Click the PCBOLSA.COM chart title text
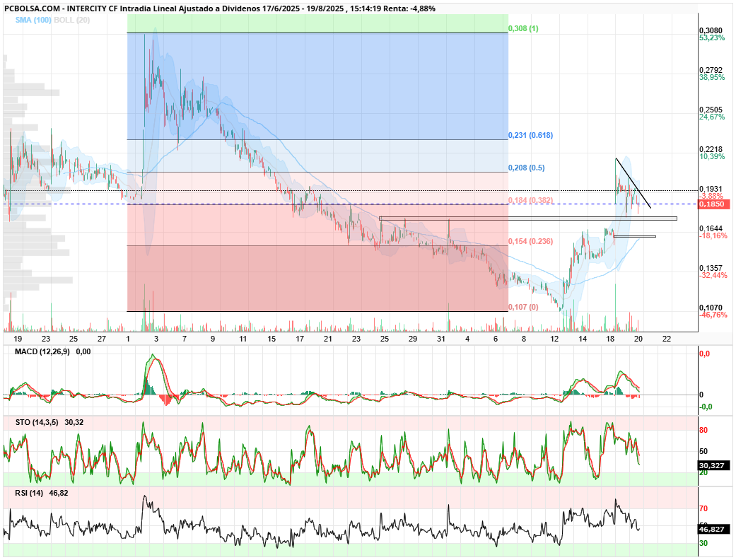Image resolution: width=736 pixels, height=560 pixels. point(32,8)
